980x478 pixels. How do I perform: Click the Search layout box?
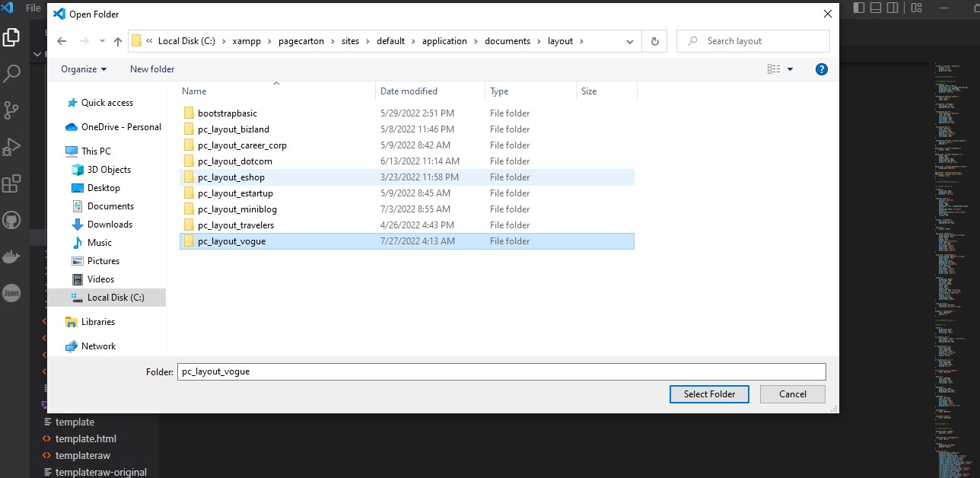click(x=752, y=41)
